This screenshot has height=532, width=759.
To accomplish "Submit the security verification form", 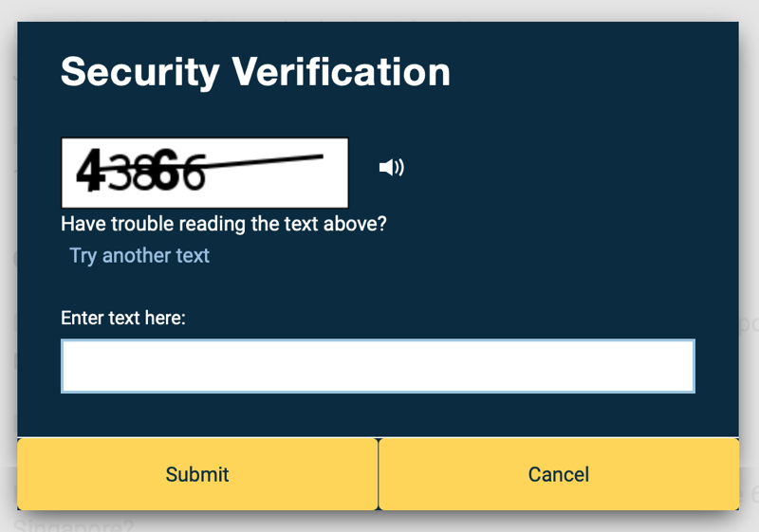I will 197,474.
